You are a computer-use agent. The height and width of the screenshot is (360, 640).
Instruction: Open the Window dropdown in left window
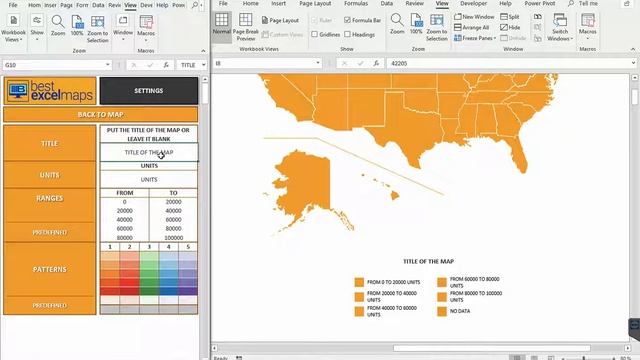coord(123,28)
